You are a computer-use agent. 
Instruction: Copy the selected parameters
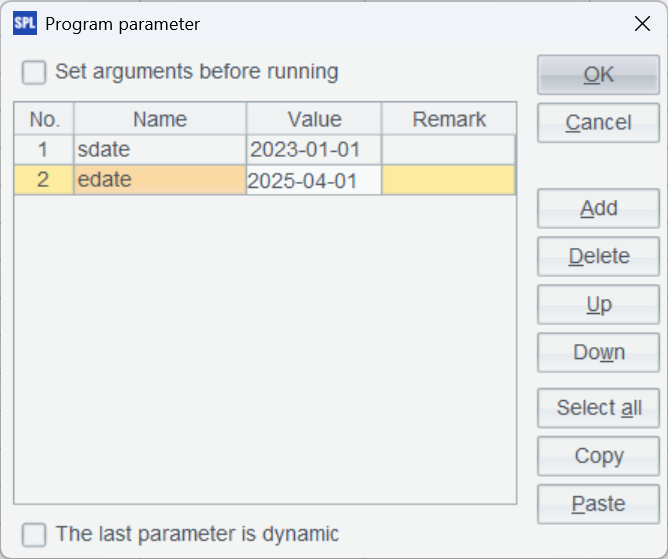pyautogui.click(x=598, y=456)
